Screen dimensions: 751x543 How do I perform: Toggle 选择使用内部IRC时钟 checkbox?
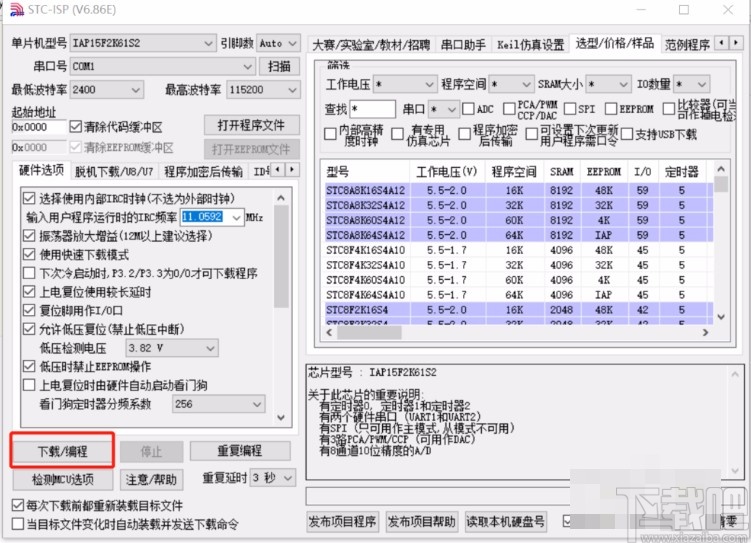[29, 198]
